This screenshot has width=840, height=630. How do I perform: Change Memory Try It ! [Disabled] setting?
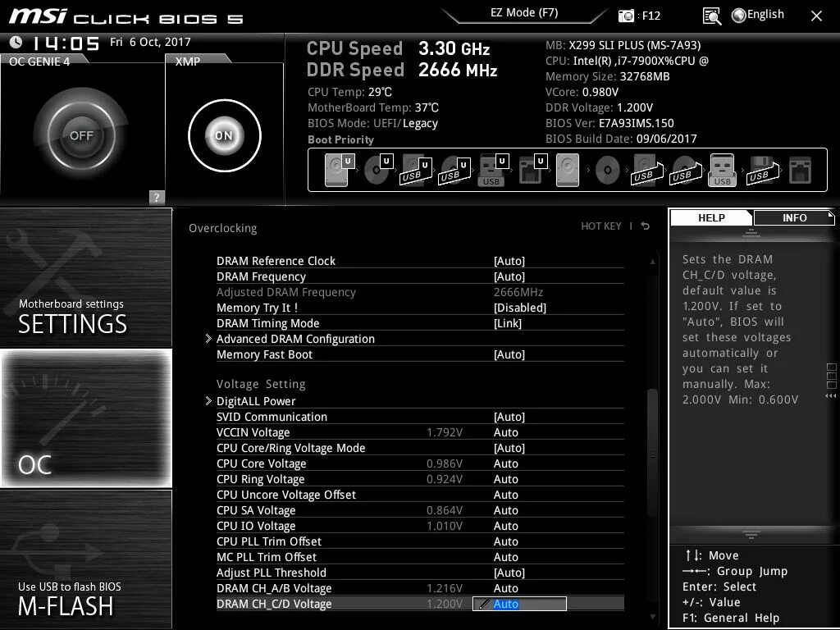click(519, 308)
